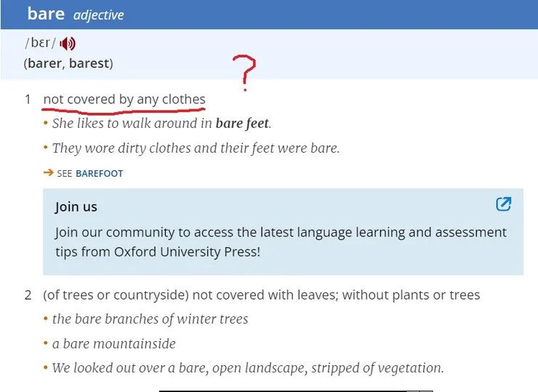
Task: Click the comparative form "barer"
Action: pyautogui.click(x=44, y=63)
